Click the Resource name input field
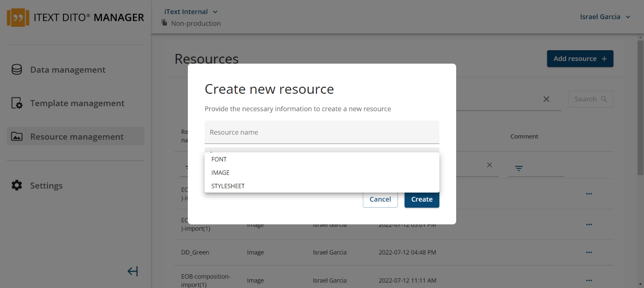Screen dimensions: 644x288 coord(322,132)
